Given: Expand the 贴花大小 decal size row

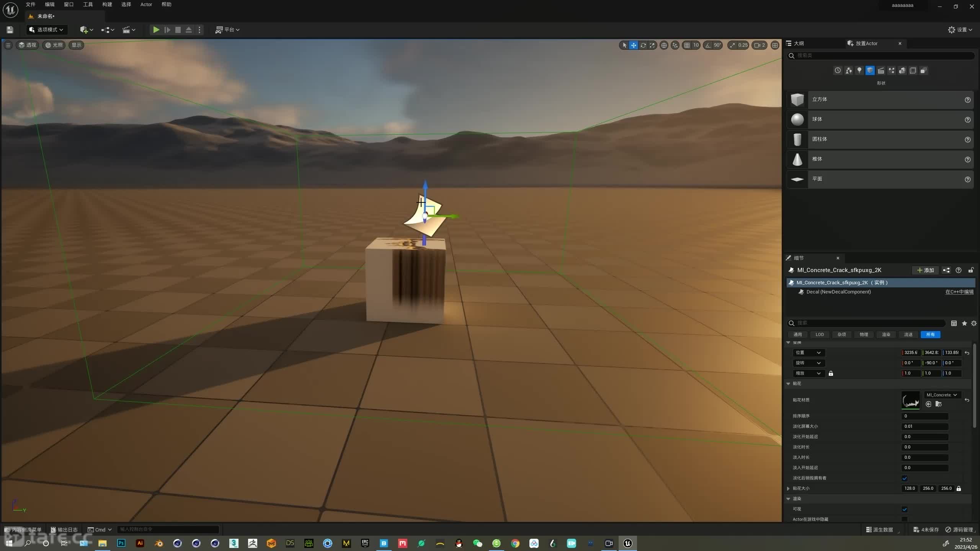Looking at the screenshot, I should [x=788, y=489].
